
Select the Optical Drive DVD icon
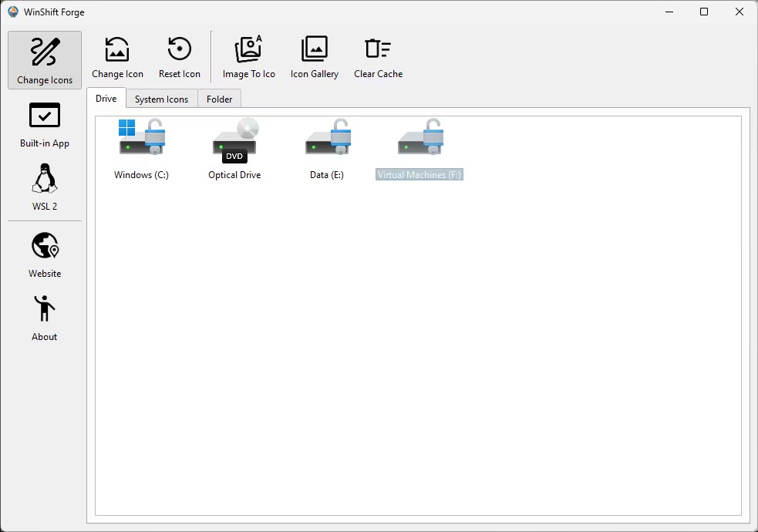click(234, 139)
